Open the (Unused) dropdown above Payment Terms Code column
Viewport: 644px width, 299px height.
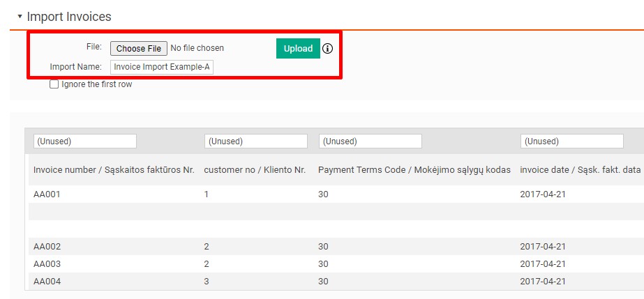(x=370, y=141)
